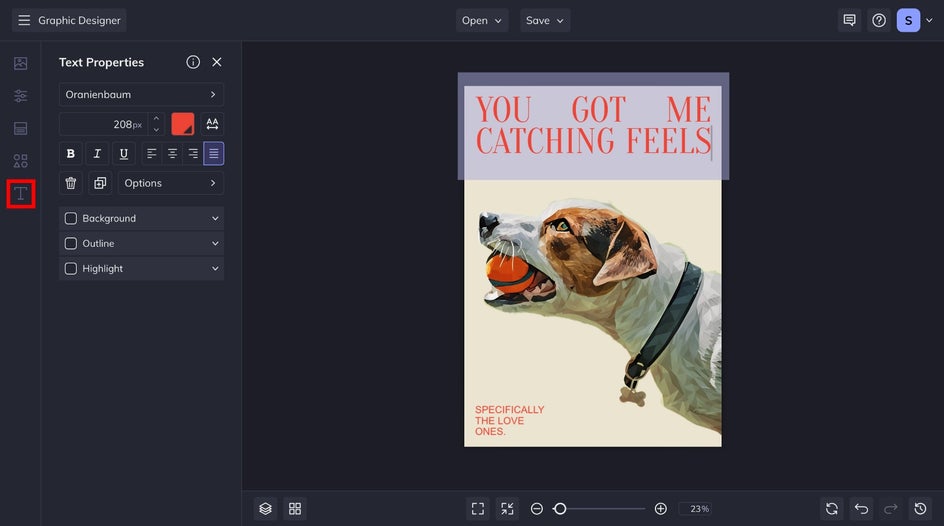The image size is (944, 526).
Task: Click the S user avatar
Action: (908, 20)
